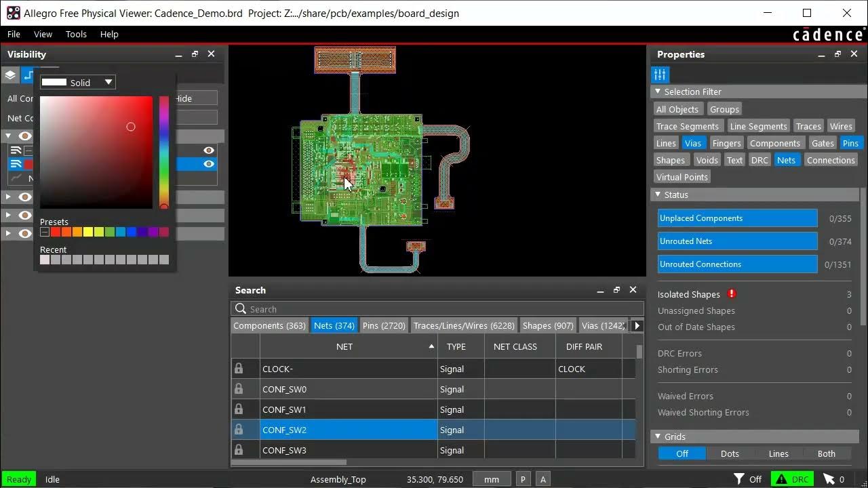This screenshot has height=488, width=868.
Task: Switch to the Components (363) tab
Action: [269, 325]
